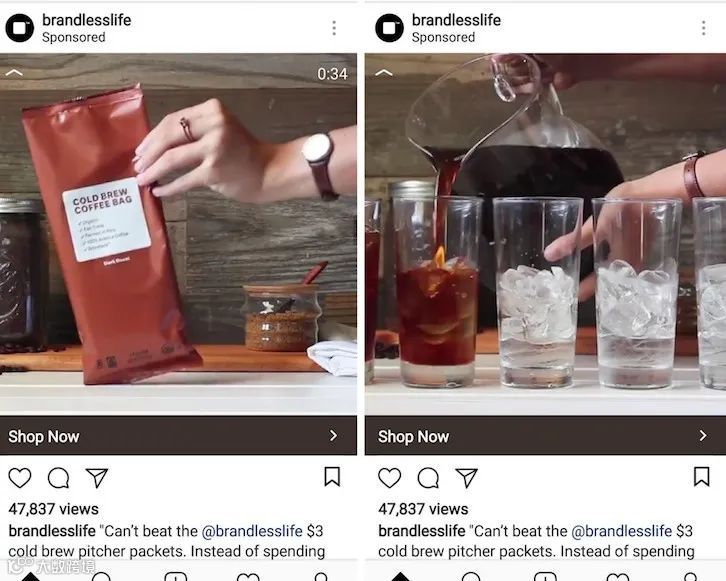This screenshot has width=726, height=581.
Task: Tap Shop Now on the left ad
Action: click(x=178, y=436)
